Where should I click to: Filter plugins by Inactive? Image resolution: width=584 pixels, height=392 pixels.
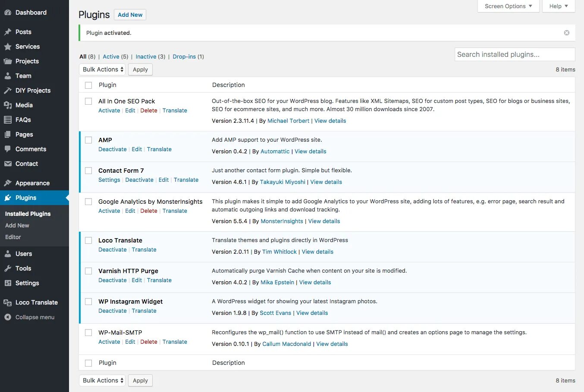(x=146, y=56)
